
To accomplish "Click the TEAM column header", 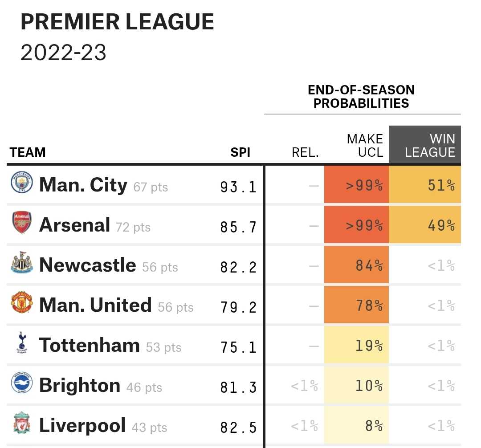I will pyautogui.click(x=28, y=152).
